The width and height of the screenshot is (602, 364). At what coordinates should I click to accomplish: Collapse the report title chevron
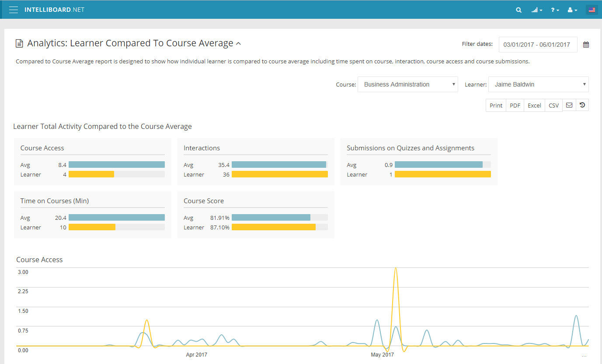tap(239, 43)
